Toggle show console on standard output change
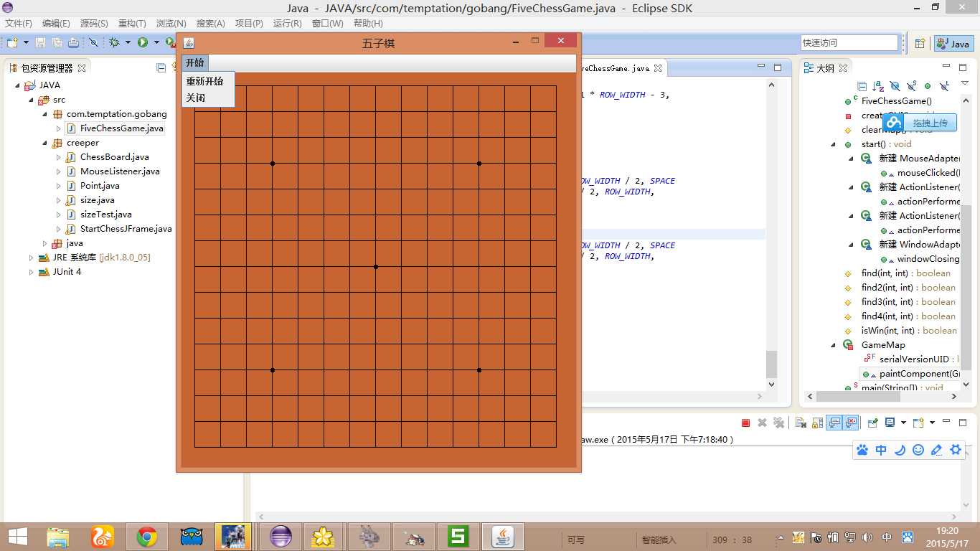 (834, 423)
